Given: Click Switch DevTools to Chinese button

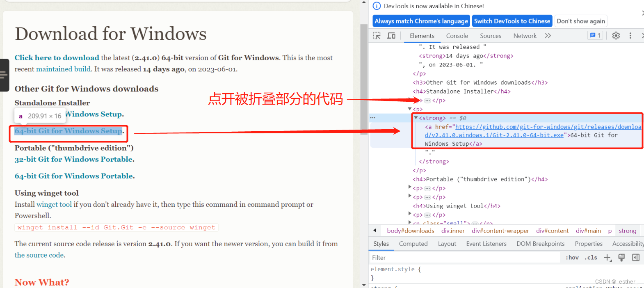Looking at the screenshot, I should click(x=512, y=21).
